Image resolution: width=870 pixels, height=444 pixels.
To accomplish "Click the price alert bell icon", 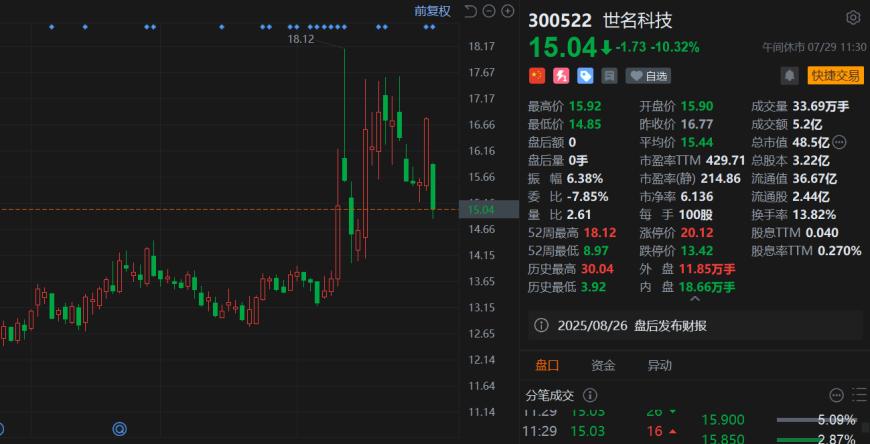I will 790,76.
